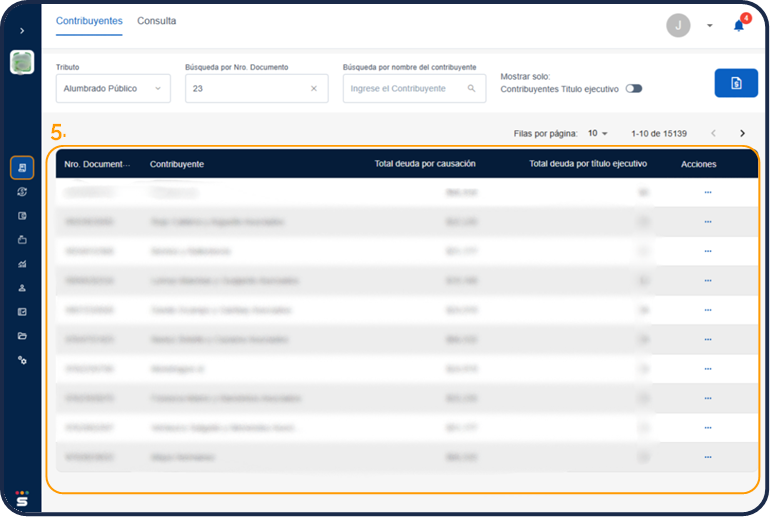Expand the user account menu arrow
Image resolution: width=770 pixels, height=518 pixels.
point(709,26)
